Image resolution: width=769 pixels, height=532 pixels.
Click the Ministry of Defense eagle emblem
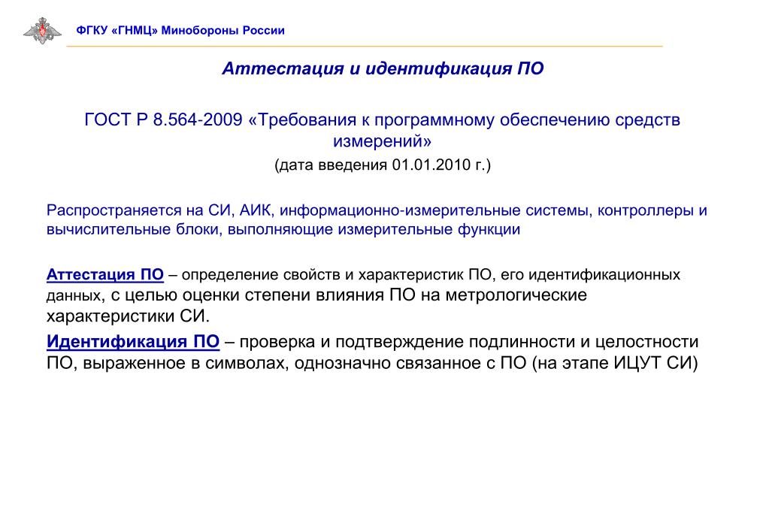tap(43, 31)
